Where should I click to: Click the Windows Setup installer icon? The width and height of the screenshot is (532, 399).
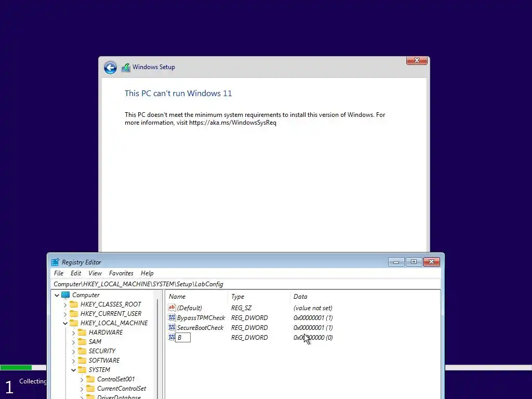(126, 68)
